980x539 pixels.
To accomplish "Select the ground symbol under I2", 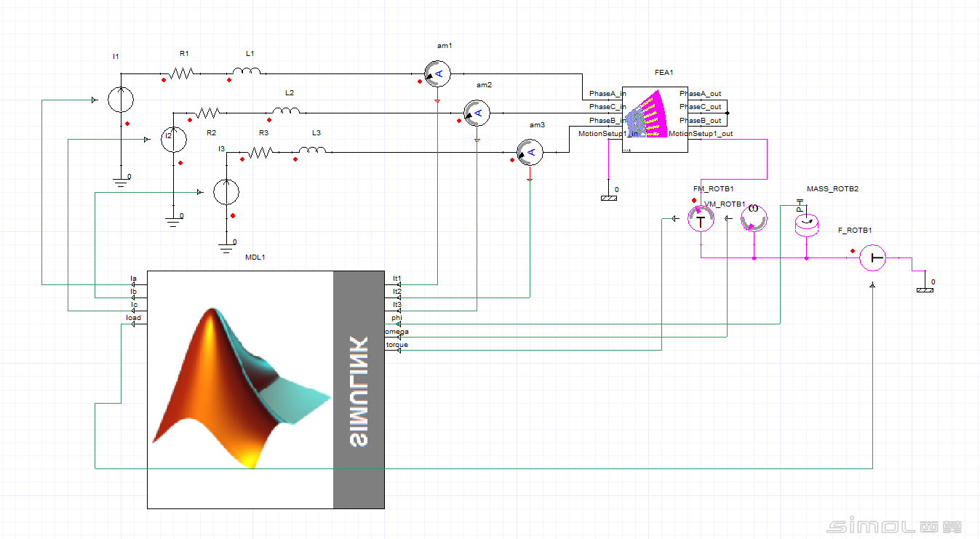I will 173,221.
